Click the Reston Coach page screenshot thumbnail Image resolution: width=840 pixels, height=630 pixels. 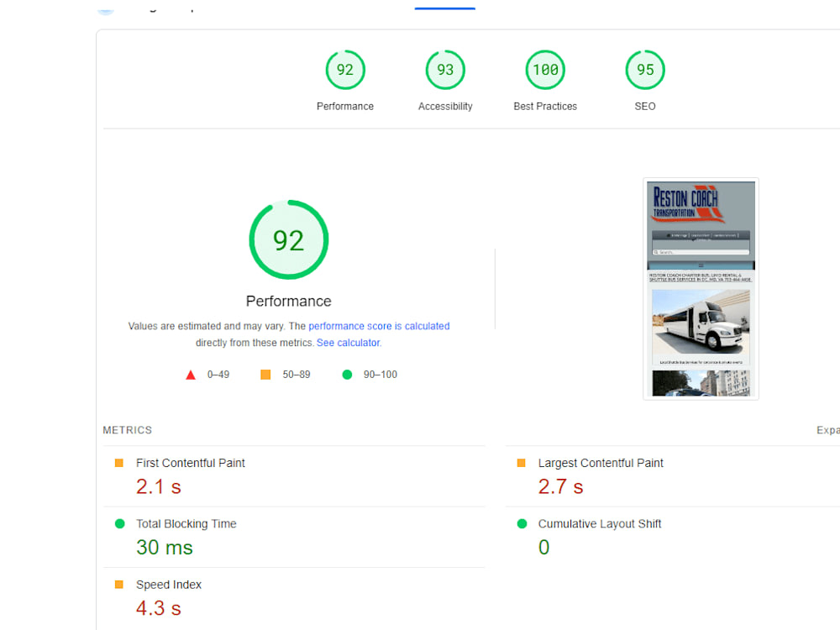point(701,289)
